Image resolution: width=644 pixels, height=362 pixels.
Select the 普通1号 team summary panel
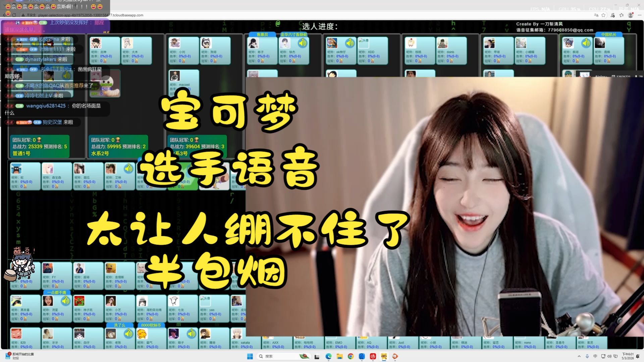tap(40, 146)
